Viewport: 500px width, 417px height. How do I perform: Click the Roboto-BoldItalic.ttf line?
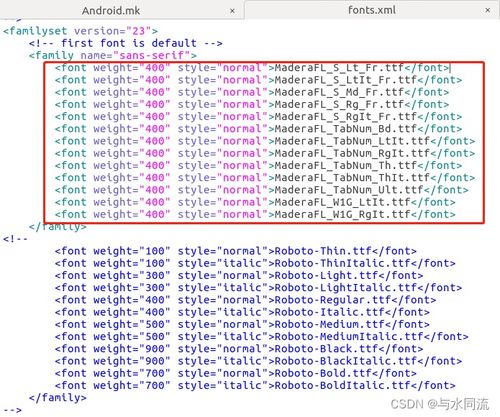255,386
